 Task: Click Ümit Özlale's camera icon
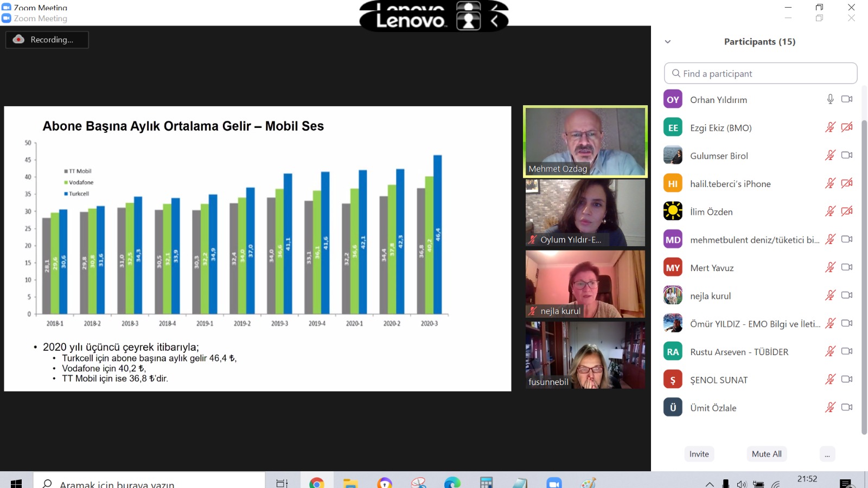pyautogui.click(x=847, y=408)
